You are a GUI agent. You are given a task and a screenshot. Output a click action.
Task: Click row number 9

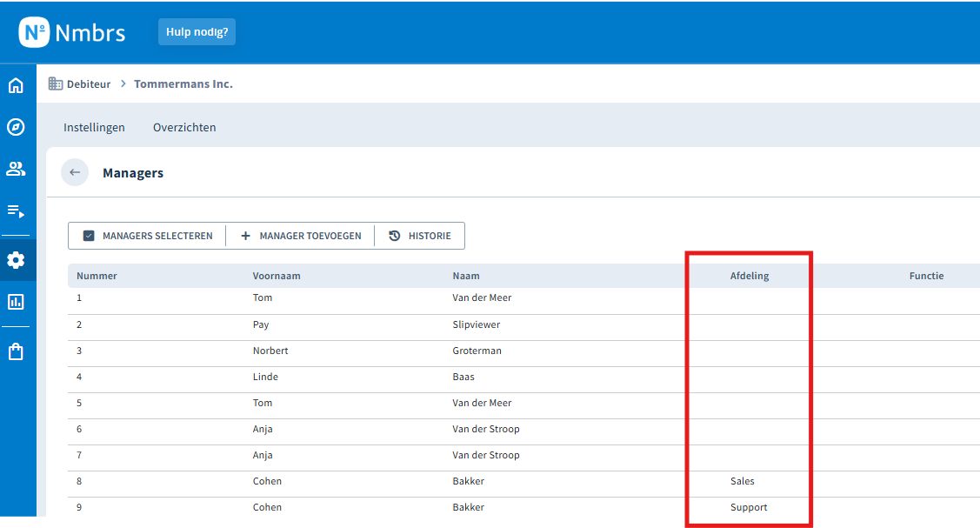79,507
